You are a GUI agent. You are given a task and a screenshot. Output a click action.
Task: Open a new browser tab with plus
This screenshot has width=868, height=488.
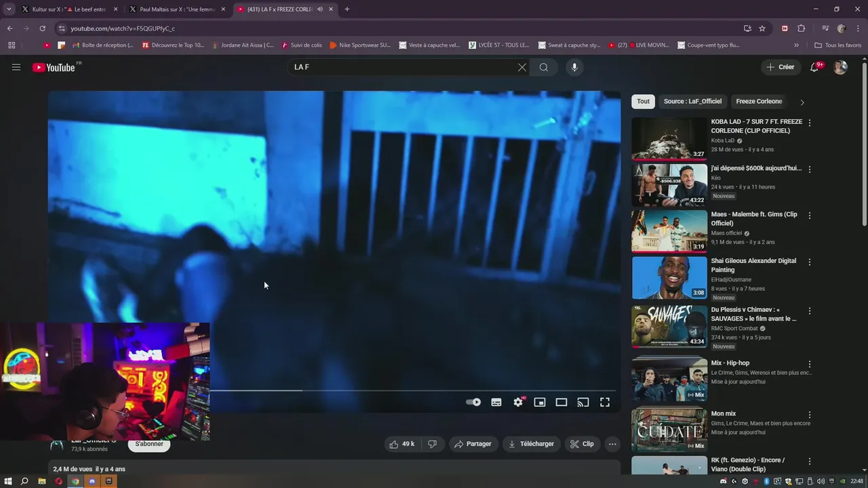point(347,9)
